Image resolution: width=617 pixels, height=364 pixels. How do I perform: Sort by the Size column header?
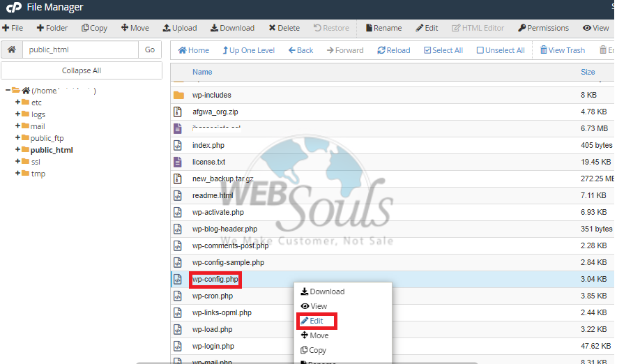[588, 72]
